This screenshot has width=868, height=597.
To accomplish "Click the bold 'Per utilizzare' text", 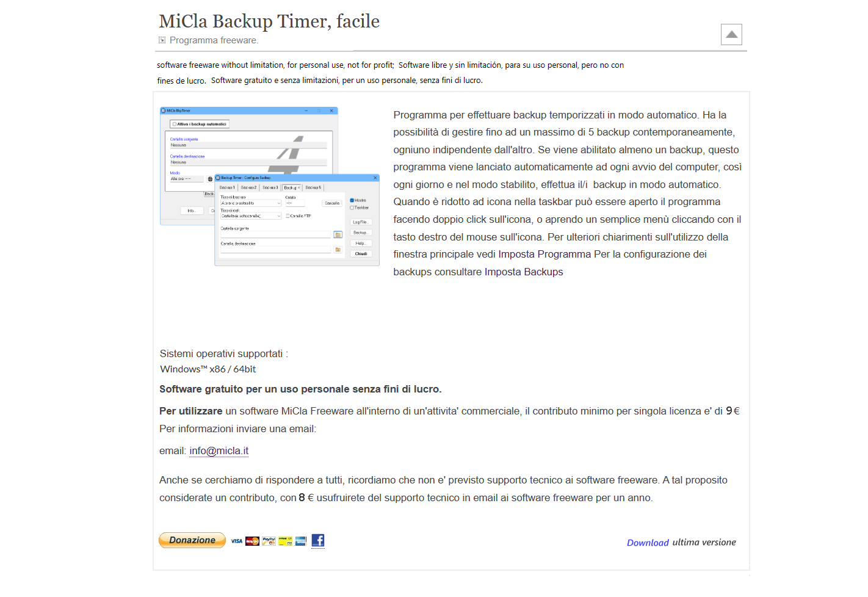I will (x=191, y=411).
